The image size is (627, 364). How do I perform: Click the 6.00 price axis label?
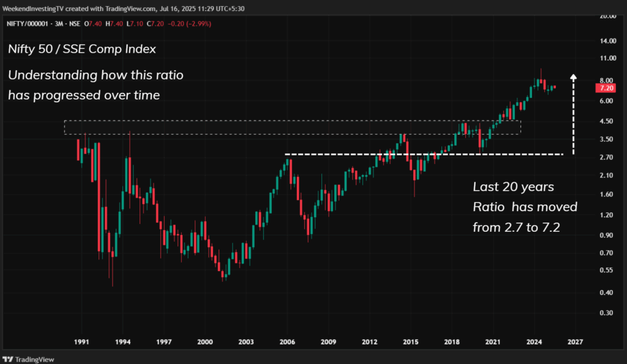tap(606, 101)
